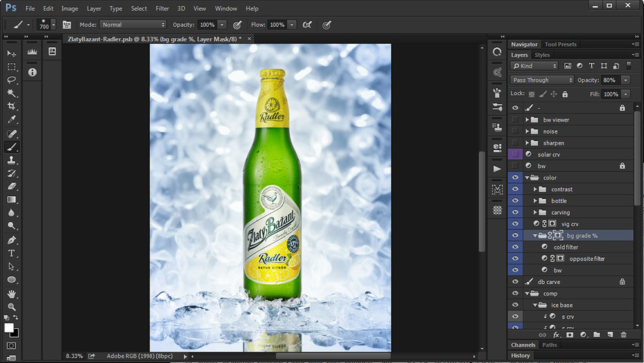Open the History panel tab
This screenshot has height=363, width=644.
click(x=520, y=356)
